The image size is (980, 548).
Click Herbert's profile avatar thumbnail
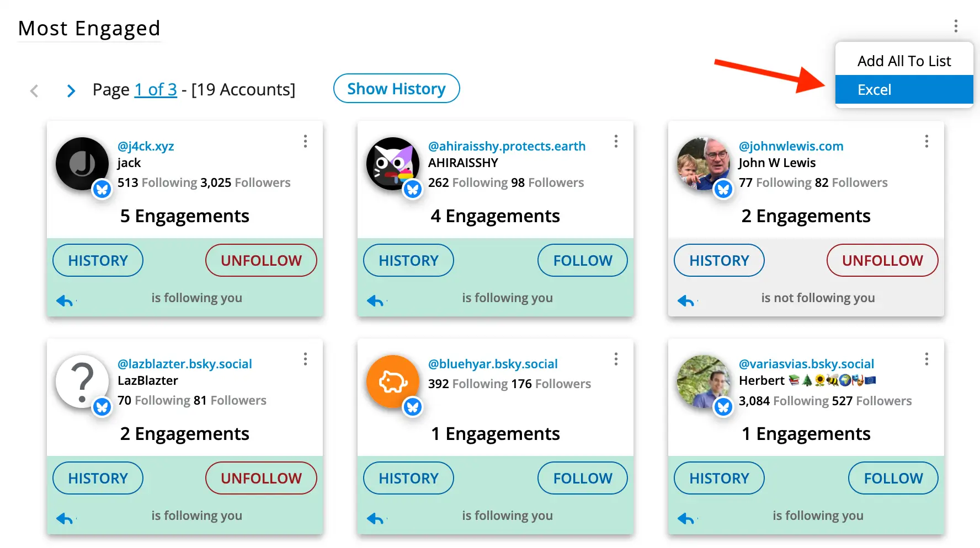point(703,382)
